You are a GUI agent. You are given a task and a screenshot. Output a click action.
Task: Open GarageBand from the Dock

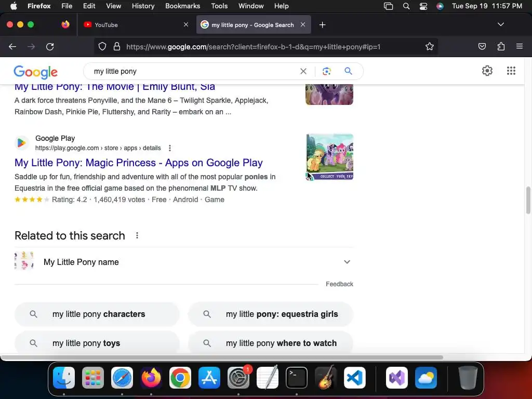[326, 378]
